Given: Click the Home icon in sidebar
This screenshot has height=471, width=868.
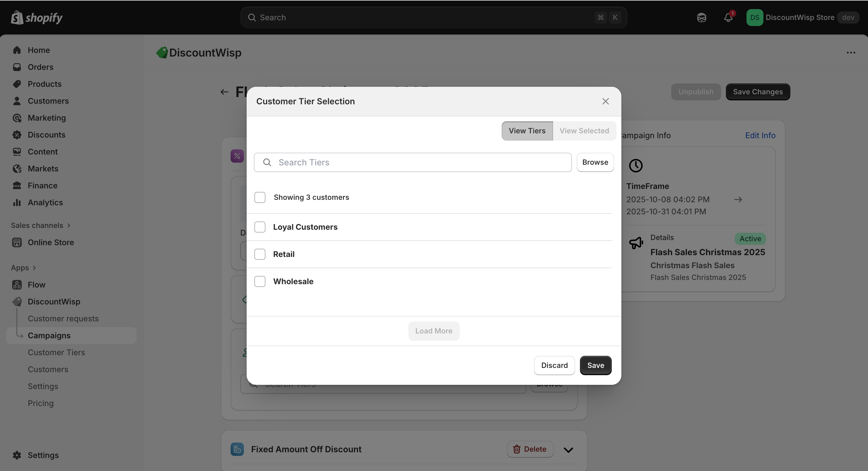Looking at the screenshot, I should [17, 50].
